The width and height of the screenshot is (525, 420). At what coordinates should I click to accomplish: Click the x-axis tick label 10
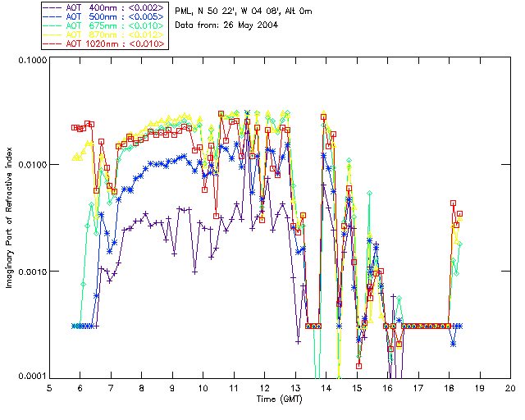203,388
